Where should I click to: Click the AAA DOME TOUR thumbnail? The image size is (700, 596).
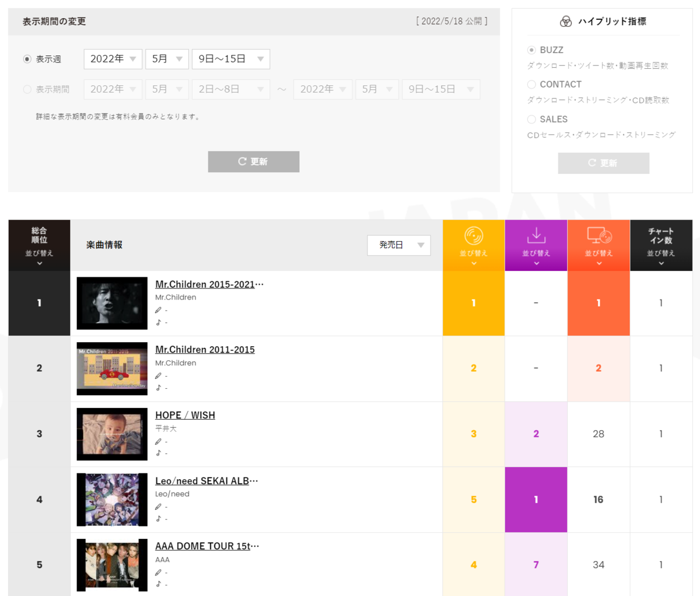point(112,565)
